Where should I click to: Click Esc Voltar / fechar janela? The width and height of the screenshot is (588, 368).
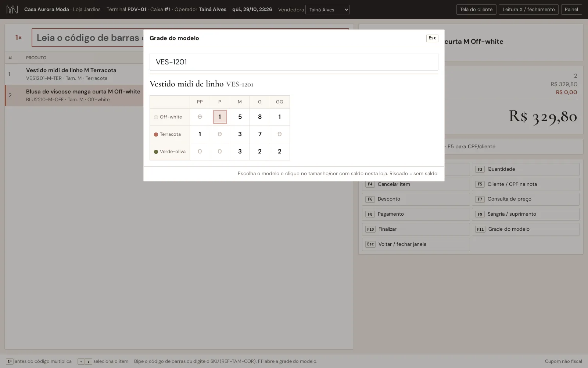tap(416, 244)
